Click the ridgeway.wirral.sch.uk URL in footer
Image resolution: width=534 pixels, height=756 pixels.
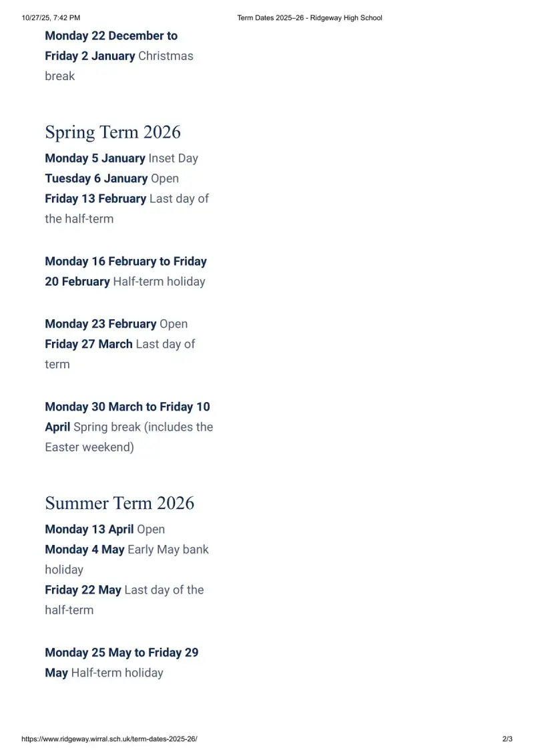[109, 739]
